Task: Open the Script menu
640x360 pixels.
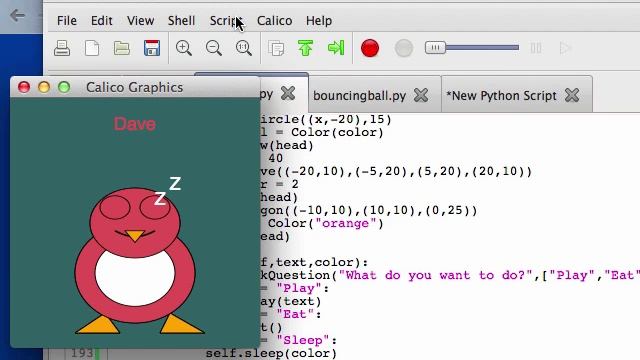Action: pyautogui.click(x=225, y=20)
